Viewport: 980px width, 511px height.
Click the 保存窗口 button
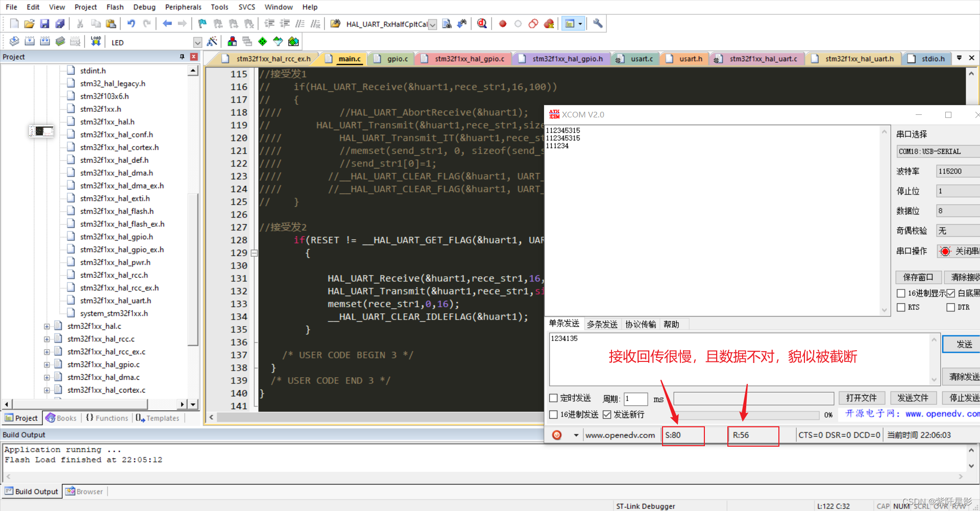[918, 277]
